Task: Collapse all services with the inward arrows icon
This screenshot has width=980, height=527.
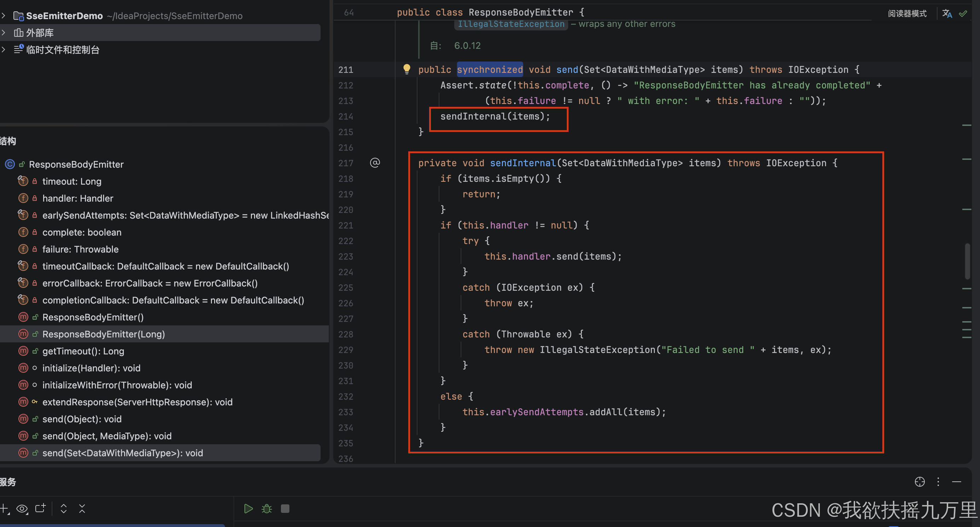Action: click(x=82, y=508)
